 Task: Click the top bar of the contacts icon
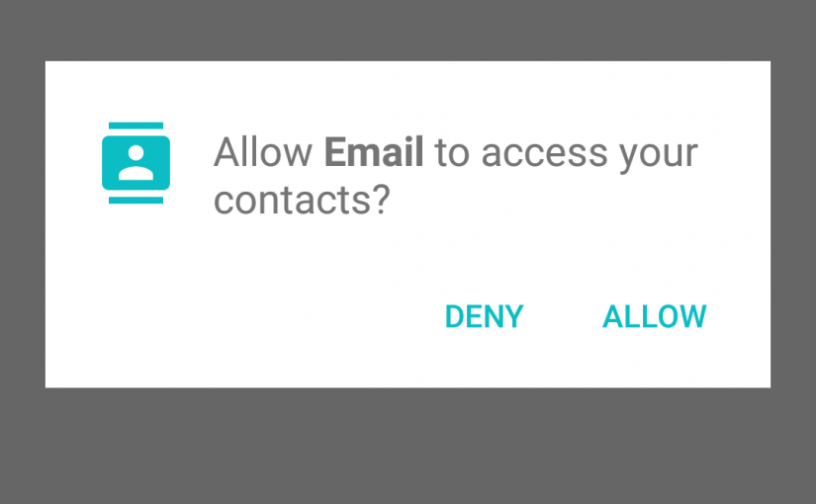[136, 126]
